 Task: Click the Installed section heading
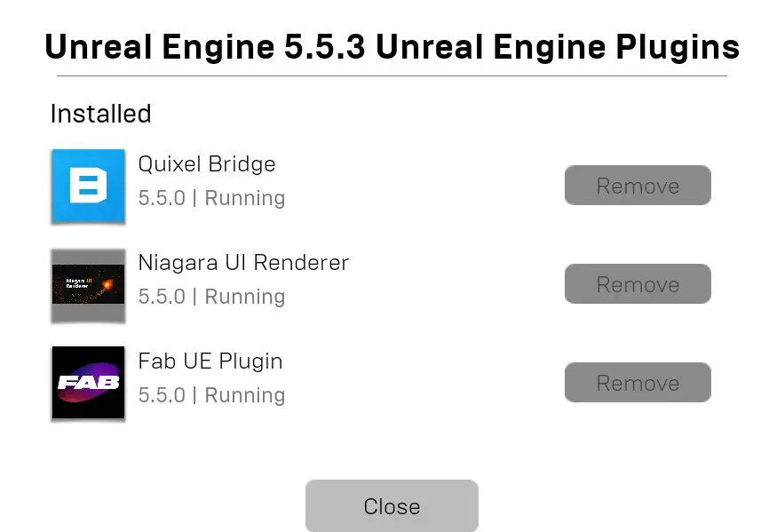pyautogui.click(x=100, y=114)
